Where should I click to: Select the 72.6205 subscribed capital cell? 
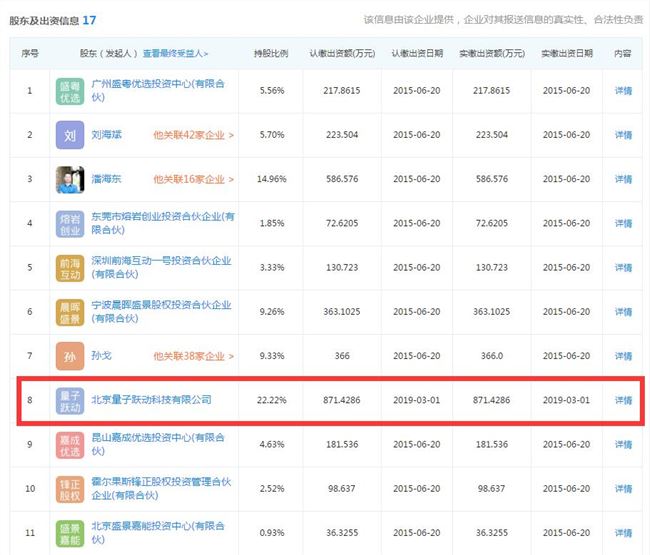click(x=342, y=223)
